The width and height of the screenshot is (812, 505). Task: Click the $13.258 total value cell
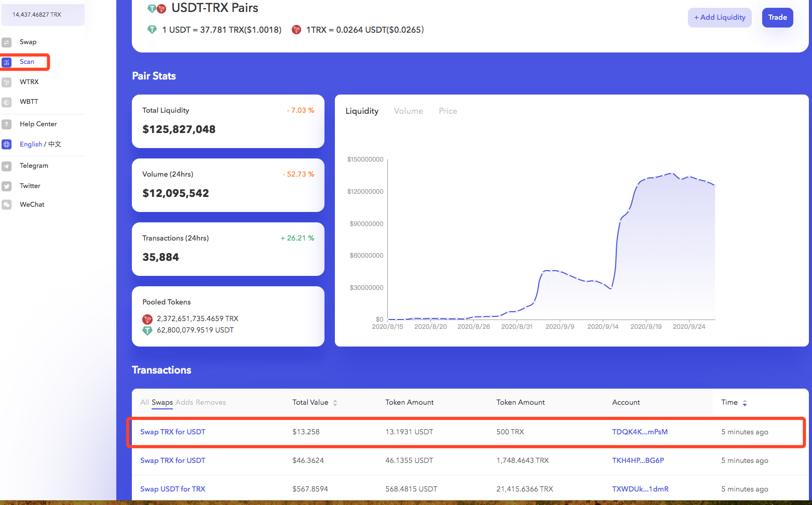click(306, 432)
